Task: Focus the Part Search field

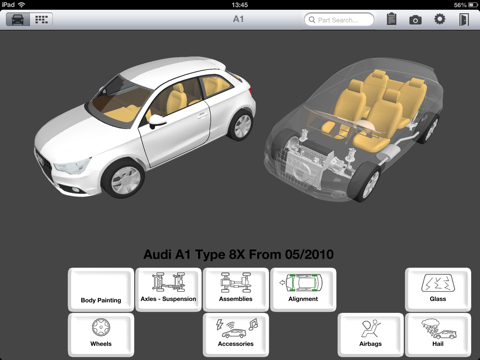Action: pos(339,20)
